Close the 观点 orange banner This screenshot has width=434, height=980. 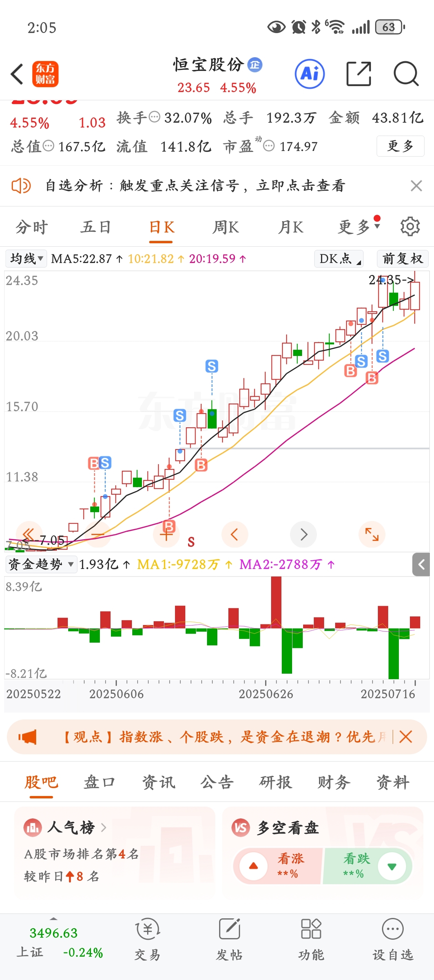pyautogui.click(x=406, y=737)
